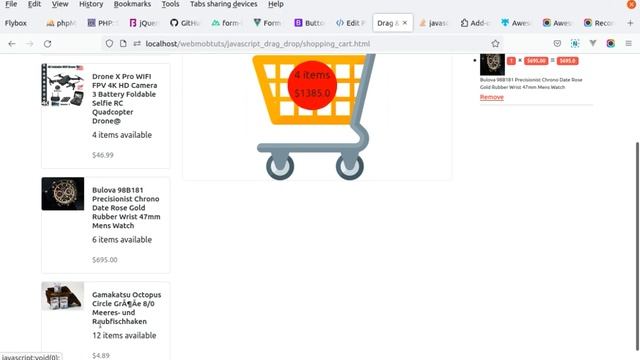
Task: Click the red $695.0 line total badge
Action: (x=567, y=61)
